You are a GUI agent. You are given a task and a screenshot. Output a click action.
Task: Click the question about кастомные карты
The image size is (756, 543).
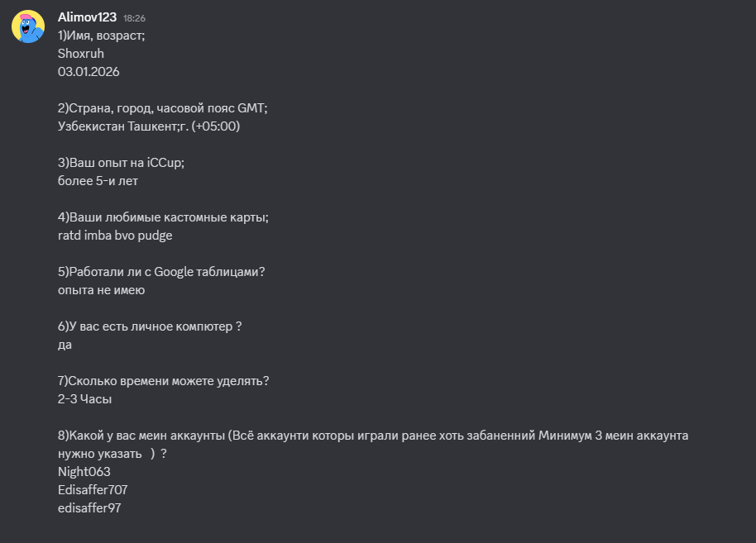(163, 217)
